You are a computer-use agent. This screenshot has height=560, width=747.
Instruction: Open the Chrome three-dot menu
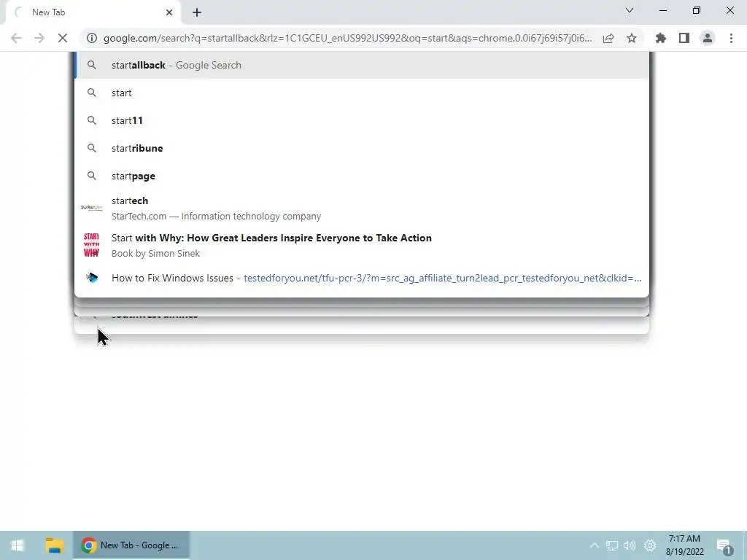pyautogui.click(x=731, y=38)
